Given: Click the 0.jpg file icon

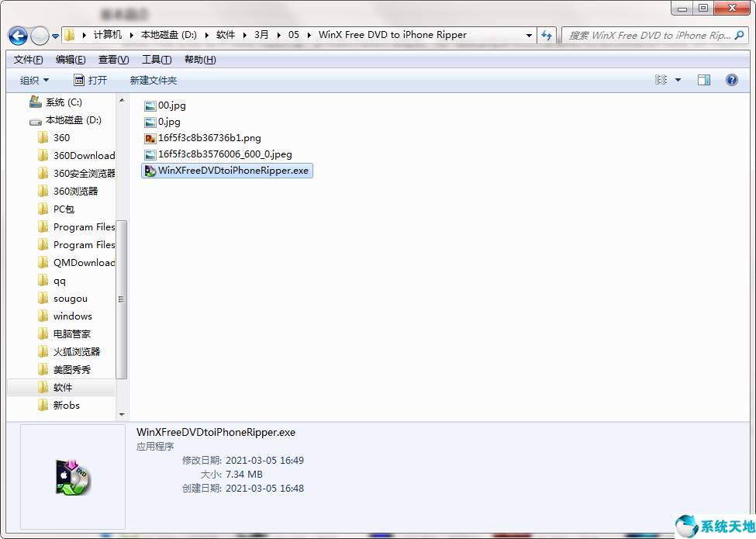Looking at the screenshot, I should (150, 123).
